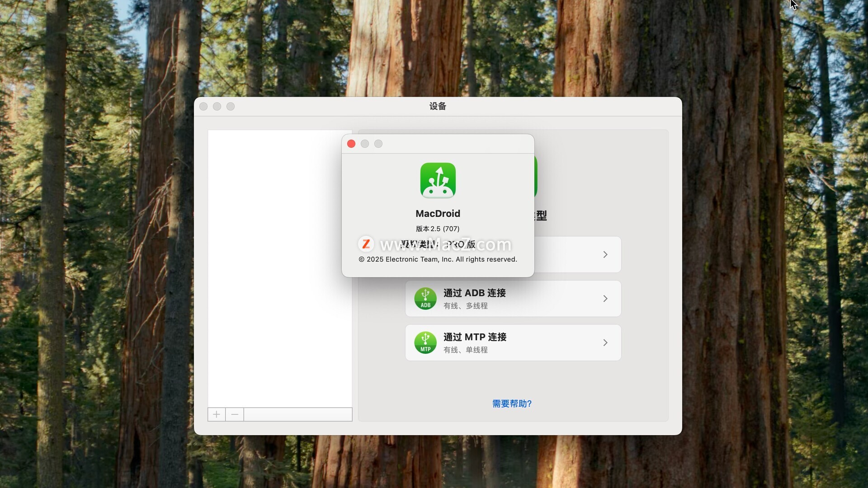Remove a device with the minus button
This screenshot has width=868, height=488.
coord(235,414)
